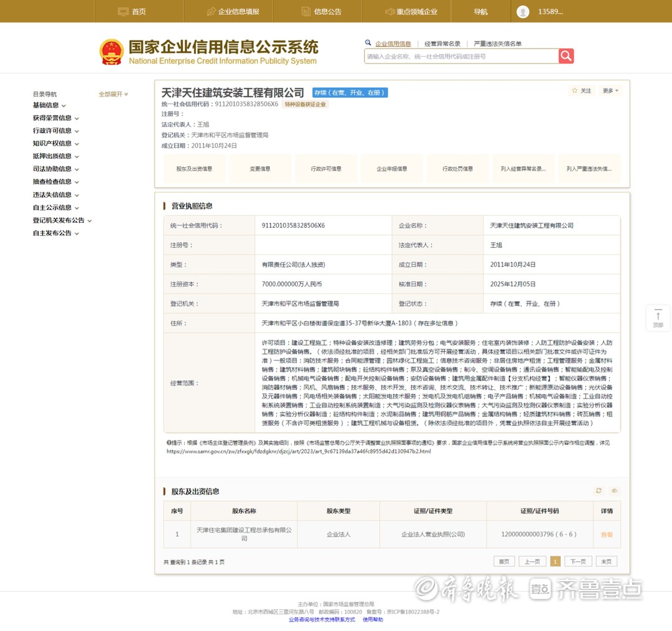This screenshot has width=672, height=631.
Task: Click the speaker icon beside 重点领域企业
Action: click(x=390, y=12)
